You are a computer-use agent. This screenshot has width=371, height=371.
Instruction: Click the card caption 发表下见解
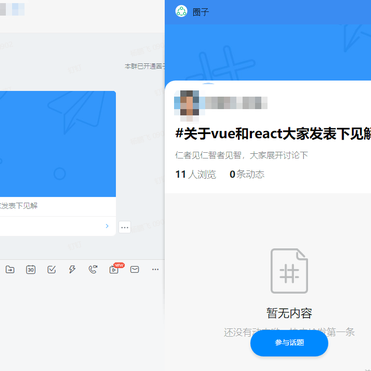(19, 206)
